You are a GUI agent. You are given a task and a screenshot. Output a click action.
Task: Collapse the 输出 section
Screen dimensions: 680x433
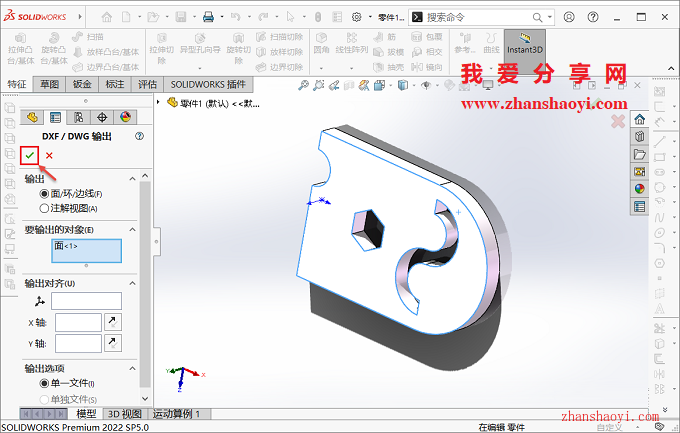pyautogui.click(x=132, y=179)
